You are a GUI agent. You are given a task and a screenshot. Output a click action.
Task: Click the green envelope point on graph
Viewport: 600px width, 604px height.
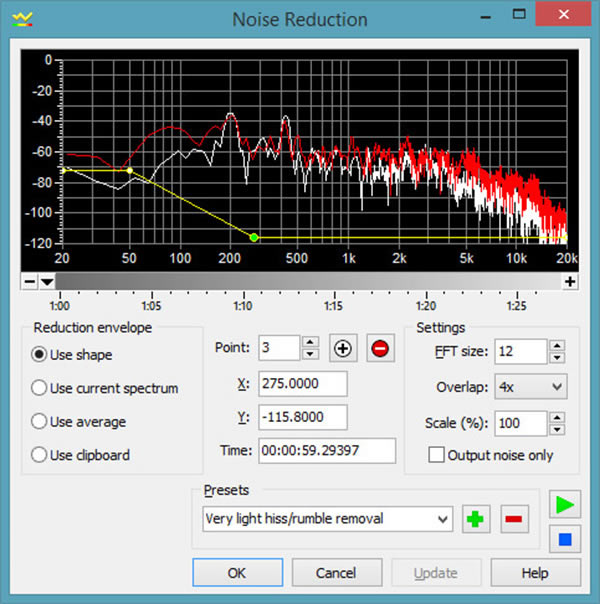pyautogui.click(x=254, y=237)
